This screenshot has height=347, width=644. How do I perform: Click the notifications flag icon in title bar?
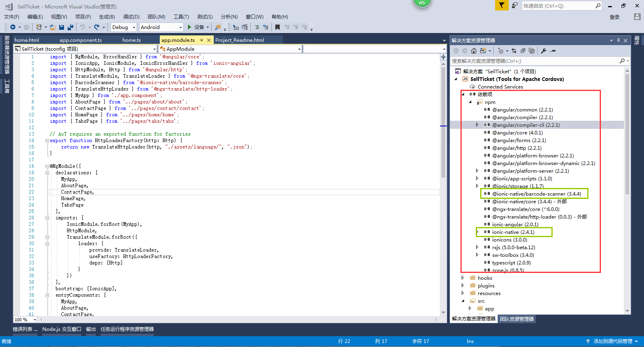pyautogui.click(x=502, y=5)
